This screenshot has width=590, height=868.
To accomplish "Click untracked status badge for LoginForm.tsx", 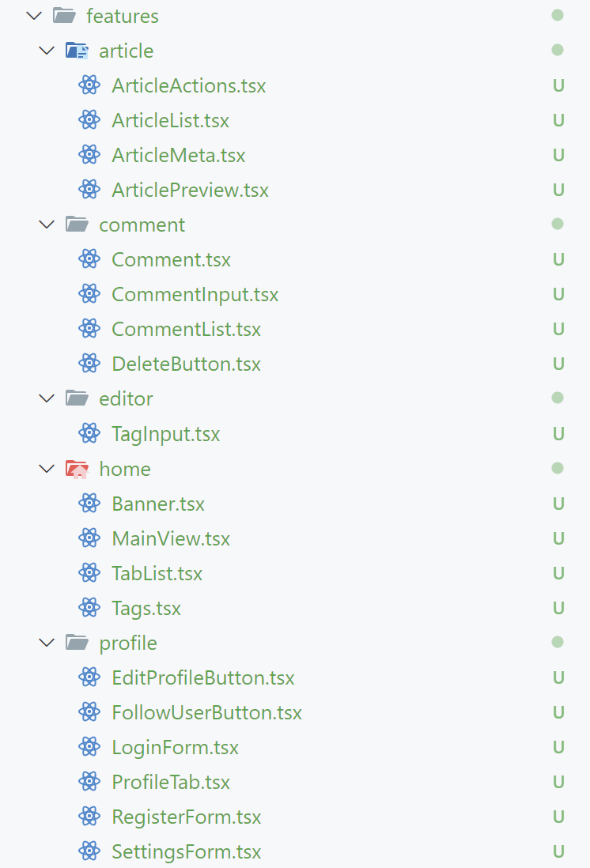I will 558,748.
